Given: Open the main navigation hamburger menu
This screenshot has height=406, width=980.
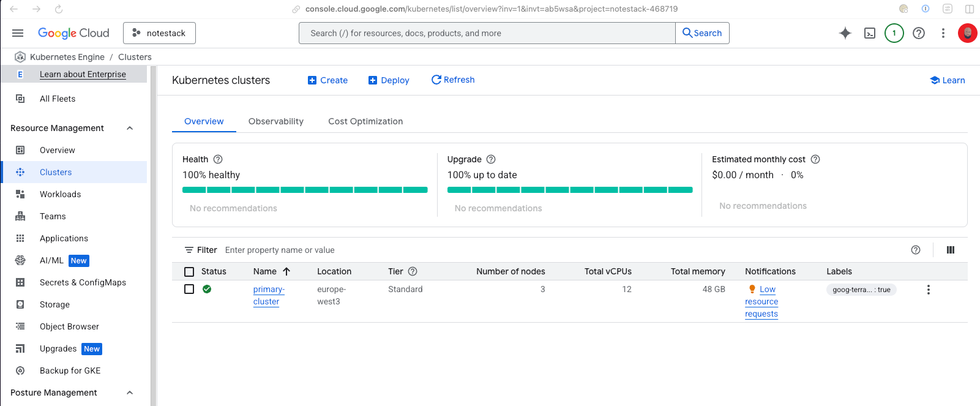Looking at the screenshot, I should 18,33.
